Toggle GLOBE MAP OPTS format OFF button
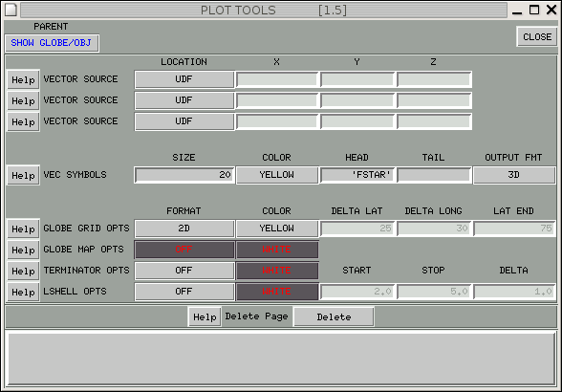 point(184,250)
